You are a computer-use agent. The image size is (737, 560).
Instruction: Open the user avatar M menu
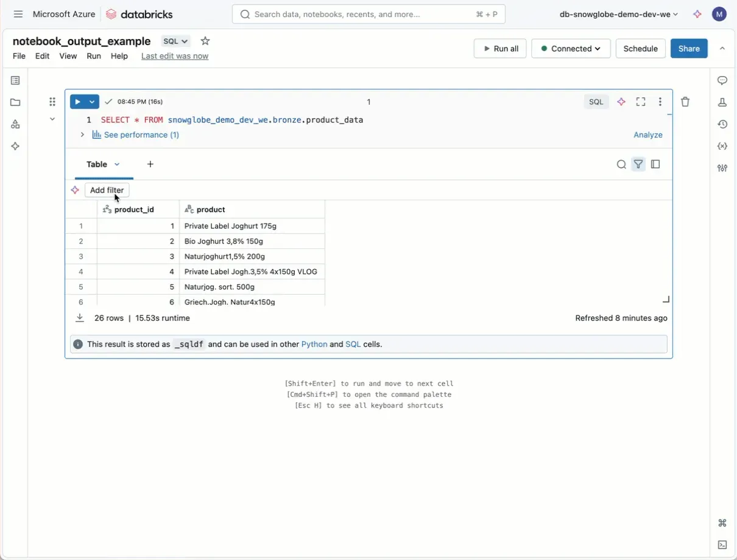tap(719, 14)
